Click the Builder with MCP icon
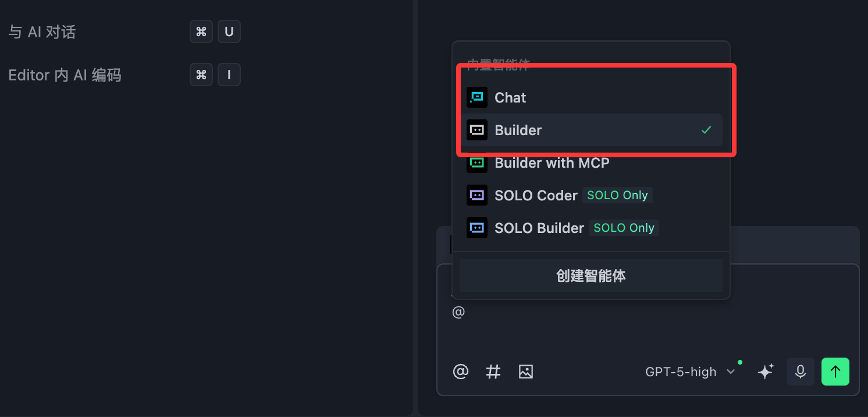The height and width of the screenshot is (417, 868). (x=477, y=162)
